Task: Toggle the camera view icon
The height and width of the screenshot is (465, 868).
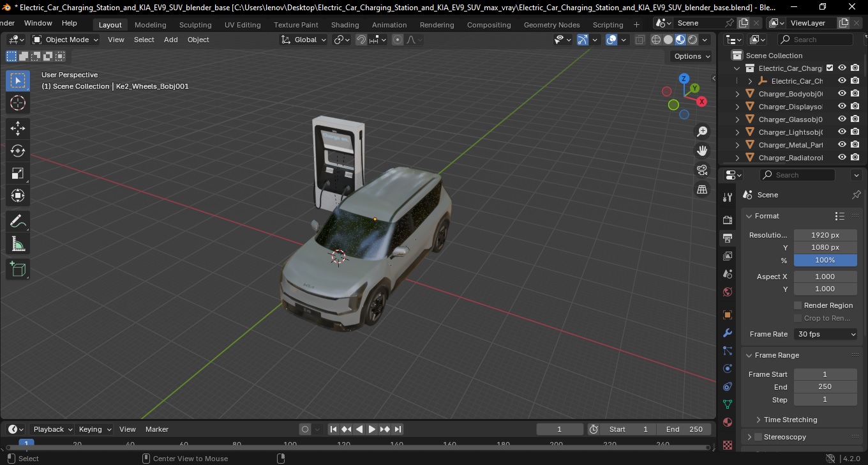Action: (x=702, y=170)
